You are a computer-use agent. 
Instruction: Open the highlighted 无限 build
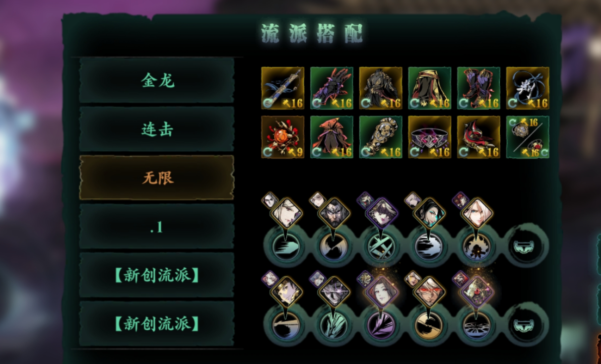157,178
